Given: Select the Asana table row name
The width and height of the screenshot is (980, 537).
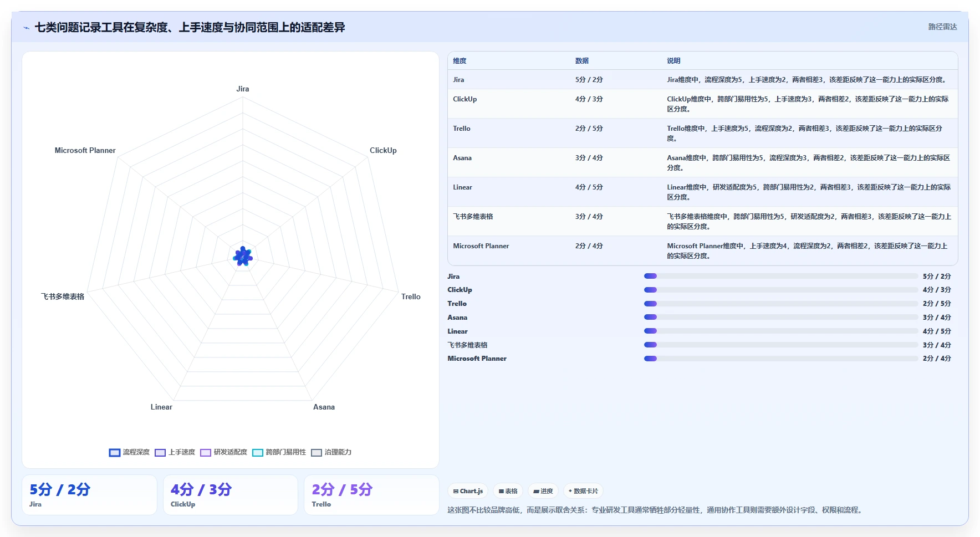Looking at the screenshot, I should click(x=462, y=158).
